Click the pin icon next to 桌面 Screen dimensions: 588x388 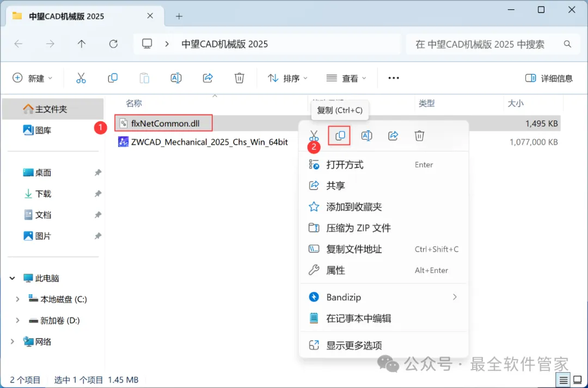97,173
